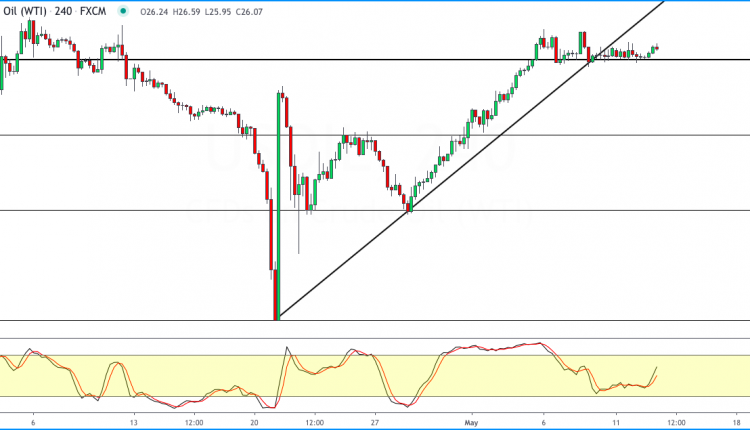This screenshot has height=430, width=750.
Task: Select the bottom horizontal line at the spike low
Action: point(375,320)
